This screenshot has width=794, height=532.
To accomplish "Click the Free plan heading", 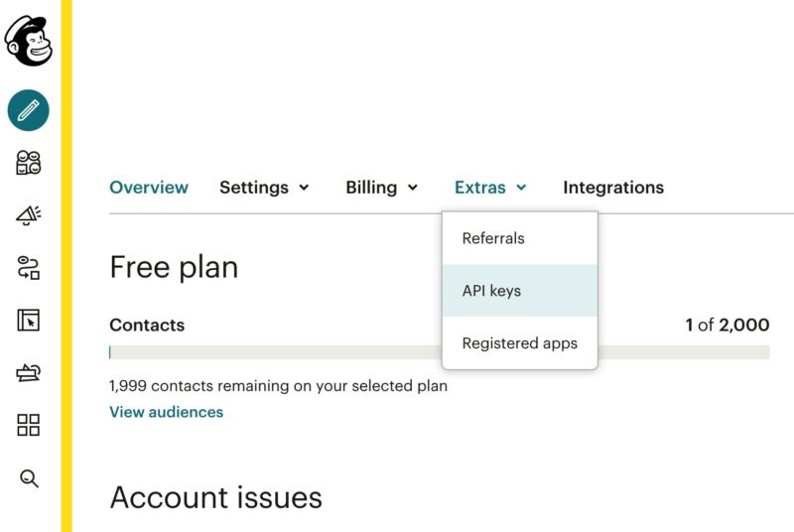I will pos(174,267).
